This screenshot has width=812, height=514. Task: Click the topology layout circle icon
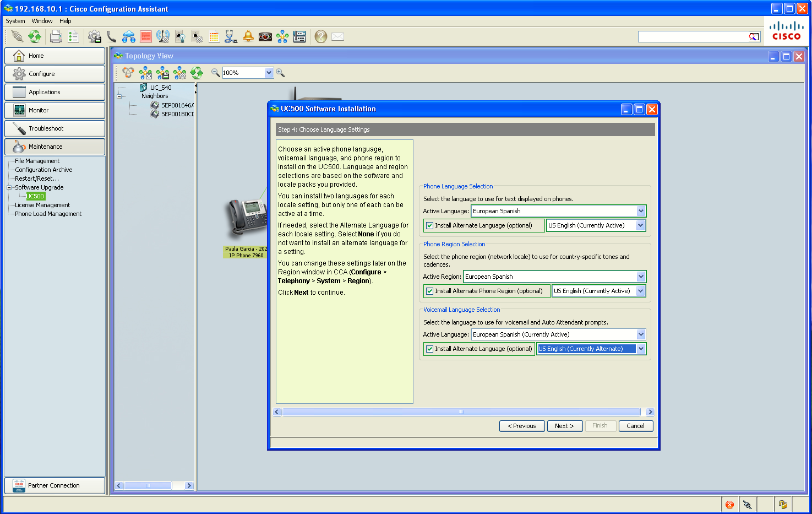(128, 73)
